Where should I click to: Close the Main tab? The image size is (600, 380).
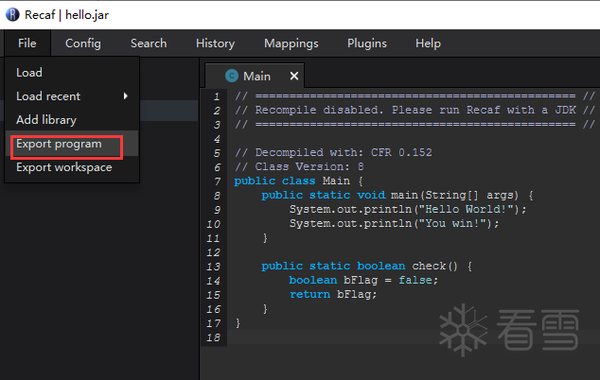click(294, 76)
